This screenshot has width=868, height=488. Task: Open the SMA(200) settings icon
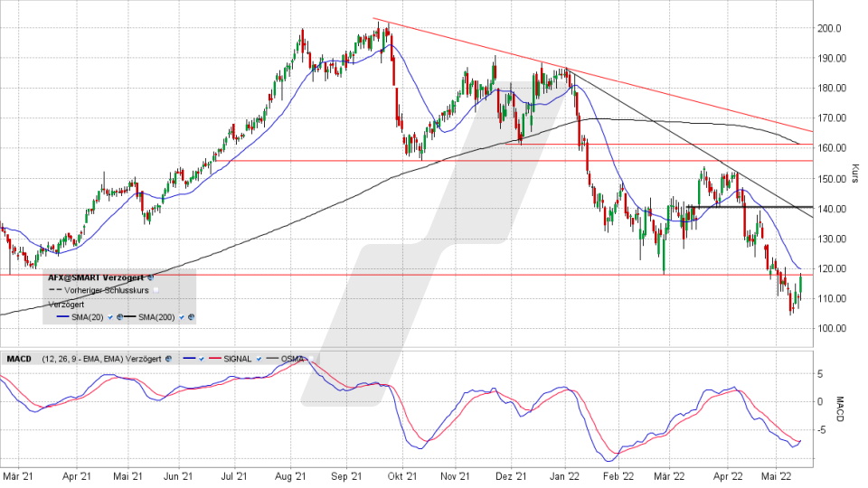pyautogui.click(x=191, y=317)
